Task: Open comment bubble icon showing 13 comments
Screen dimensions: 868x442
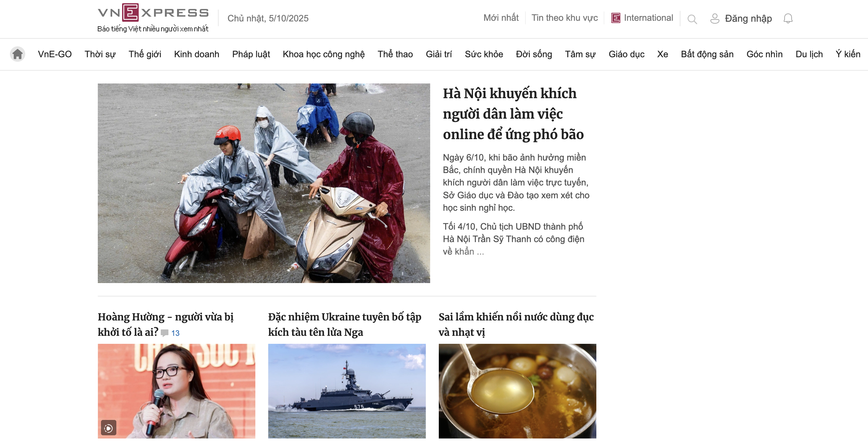Action: [x=165, y=333]
